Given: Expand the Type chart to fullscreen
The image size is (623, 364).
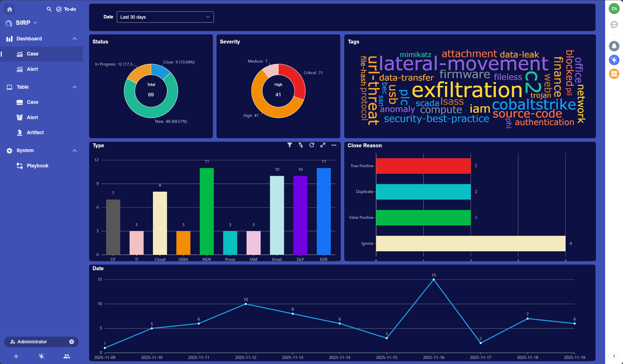Looking at the screenshot, I should 323,145.
